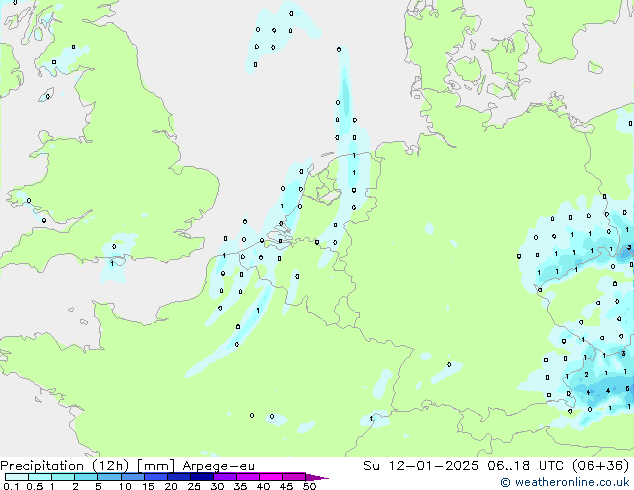The image size is (634, 490).
Task: Click the legend label 50
Action: (309, 486)
